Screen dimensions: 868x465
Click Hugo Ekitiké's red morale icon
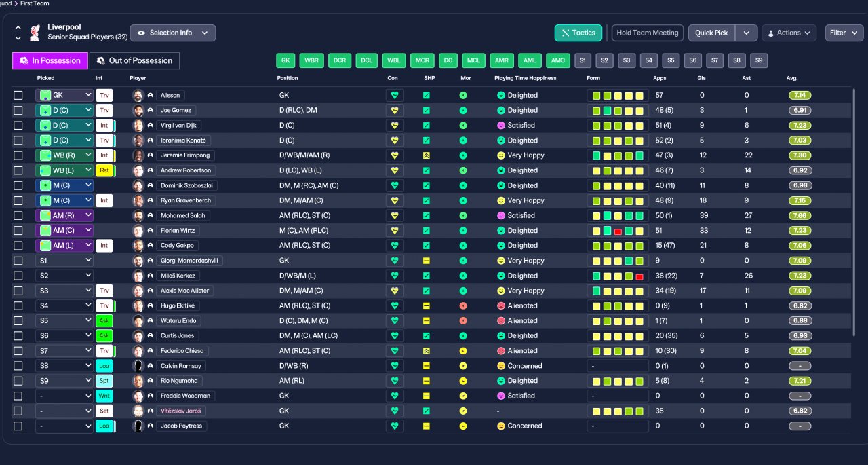point(463,305)
